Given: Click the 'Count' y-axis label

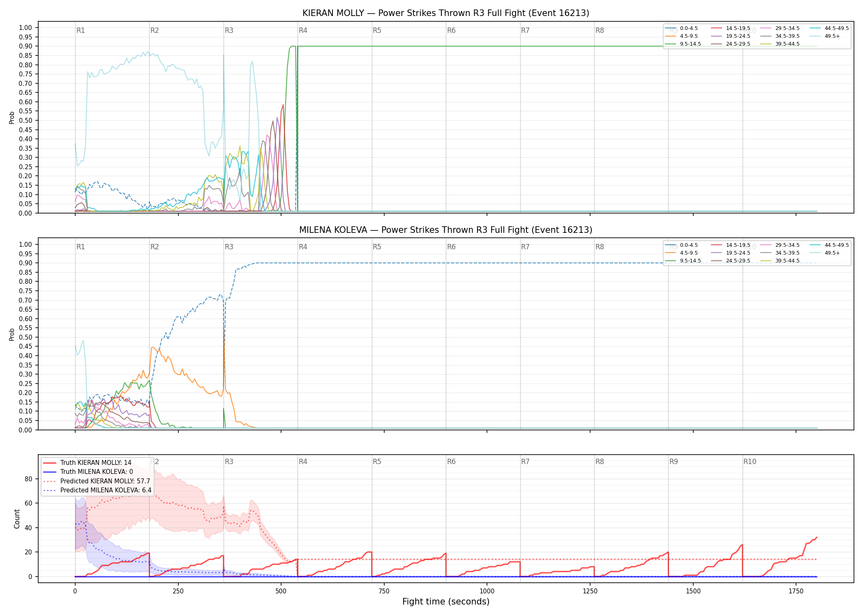Looking at the screenshot, I should pos(17,519).
